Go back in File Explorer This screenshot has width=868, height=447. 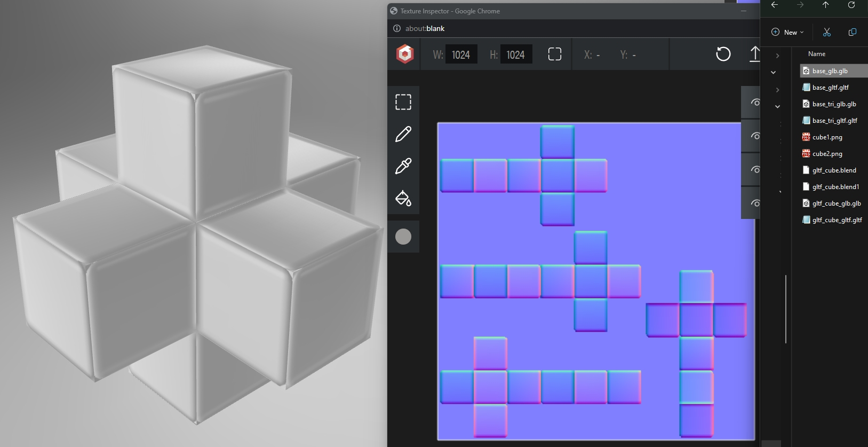pyautogui.click(x=775, y=5)
